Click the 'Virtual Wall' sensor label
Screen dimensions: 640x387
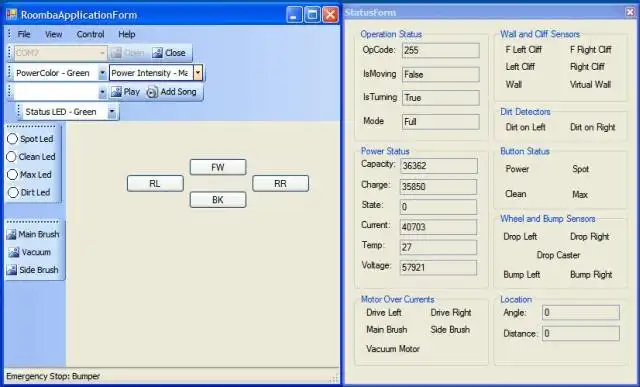pos(590,85)
